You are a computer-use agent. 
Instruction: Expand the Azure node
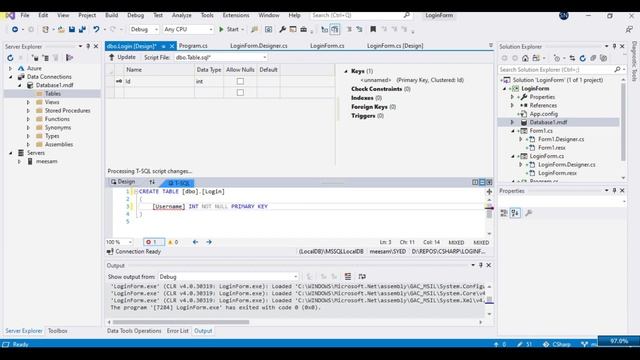11,69
